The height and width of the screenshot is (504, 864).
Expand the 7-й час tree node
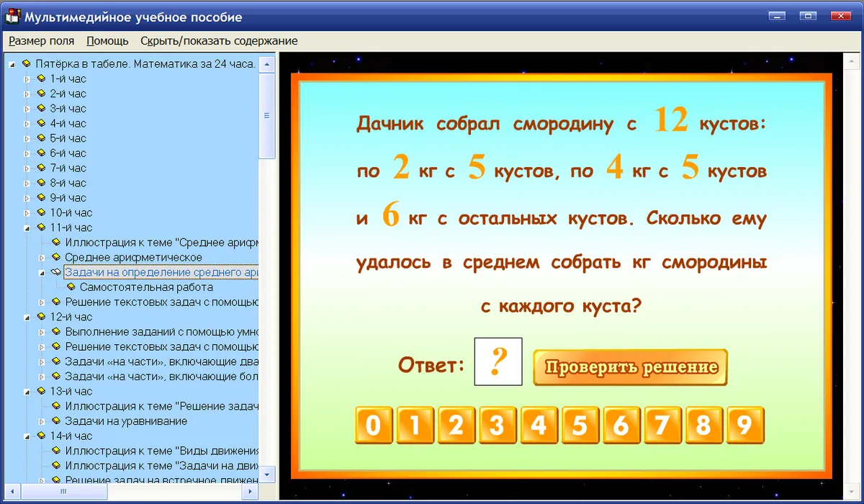click(27, 168)
